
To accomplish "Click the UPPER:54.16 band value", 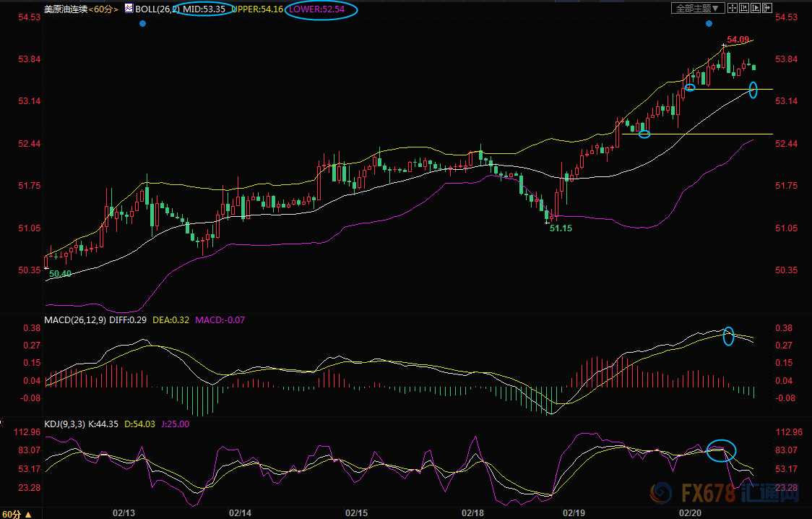I will click(257, 9).
